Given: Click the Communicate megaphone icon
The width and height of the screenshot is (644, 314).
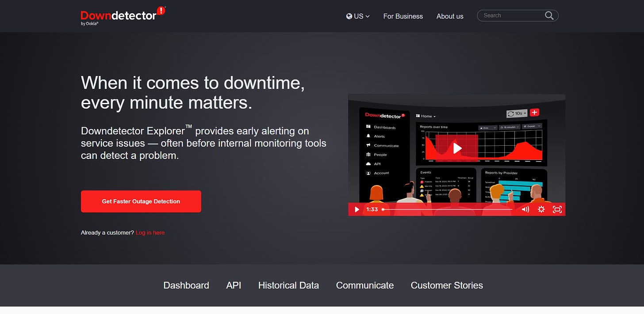Looking at the screenshot, I should click(x=368, y=145).
